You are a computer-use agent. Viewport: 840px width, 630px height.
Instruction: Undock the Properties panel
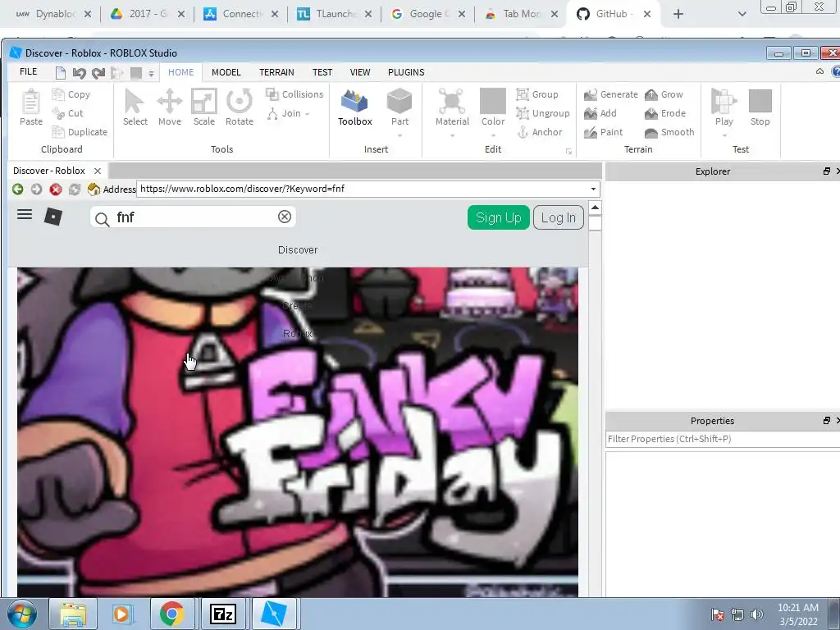point(827,421)
